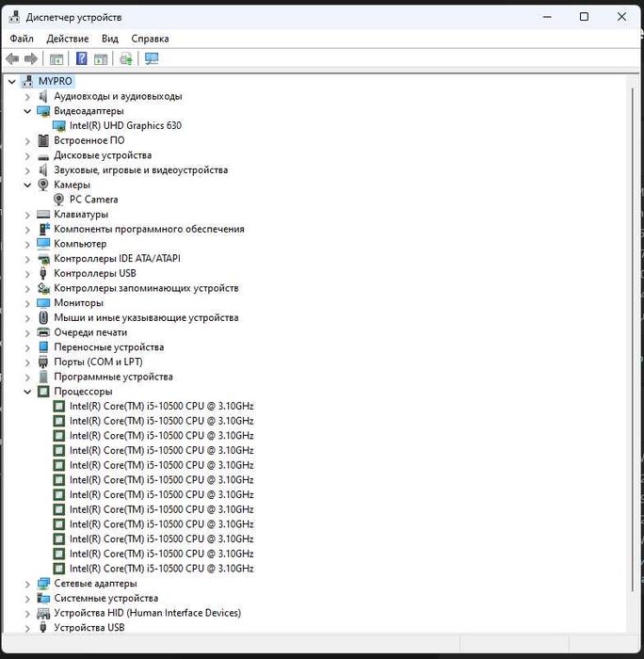
Task: Expand Переносные устройства category
Action: [27, 347]
